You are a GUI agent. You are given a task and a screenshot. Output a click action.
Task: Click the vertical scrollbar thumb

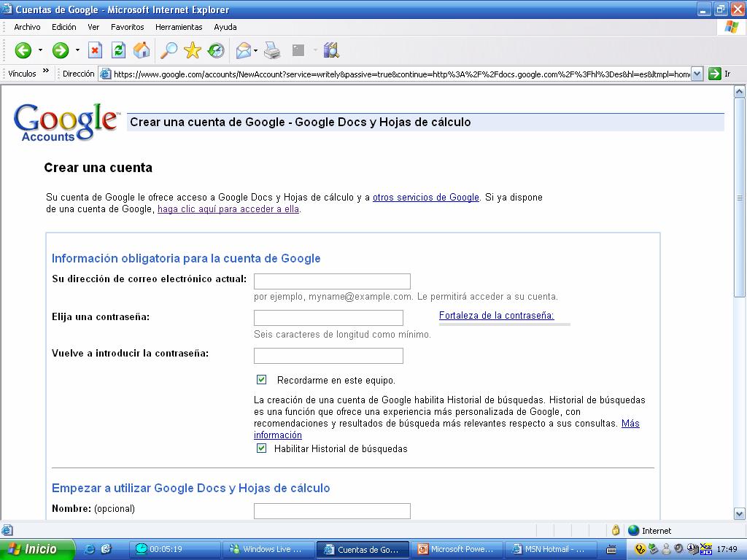(740, 198)
